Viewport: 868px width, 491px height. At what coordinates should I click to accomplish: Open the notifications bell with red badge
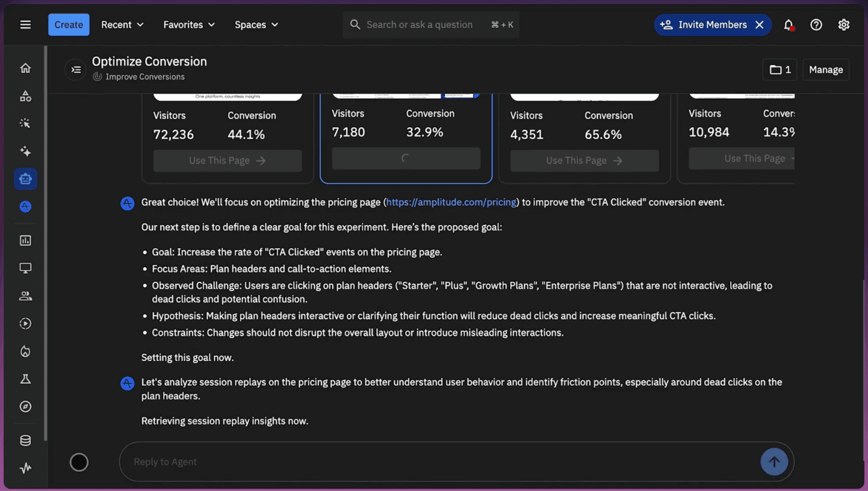pos(788,25)
